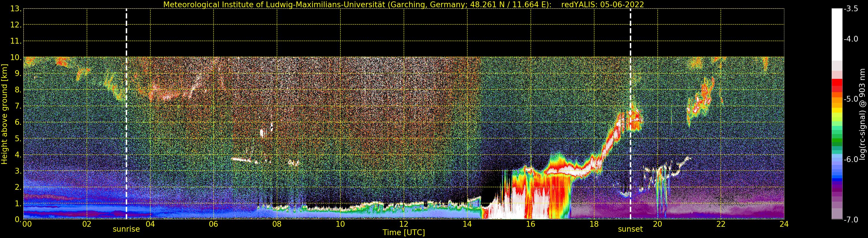Click the '13.' height axis tick label
868x238 pixels.
(x=16, y=9)
